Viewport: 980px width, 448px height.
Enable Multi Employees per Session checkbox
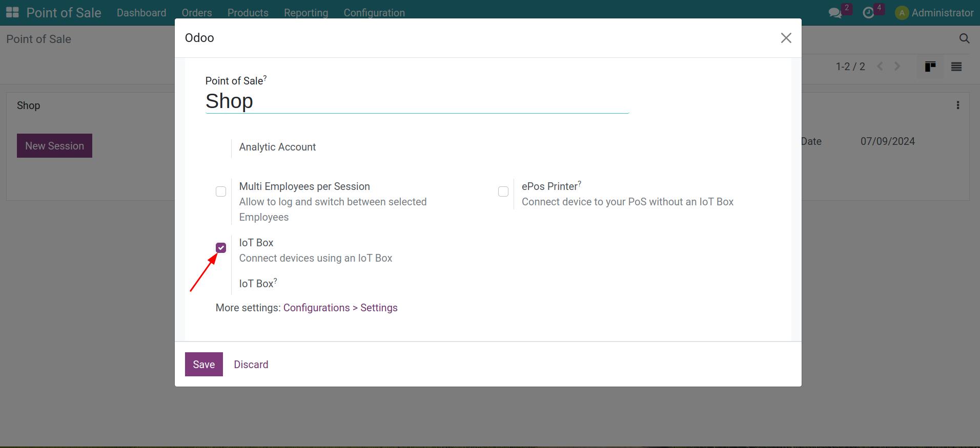221,191
